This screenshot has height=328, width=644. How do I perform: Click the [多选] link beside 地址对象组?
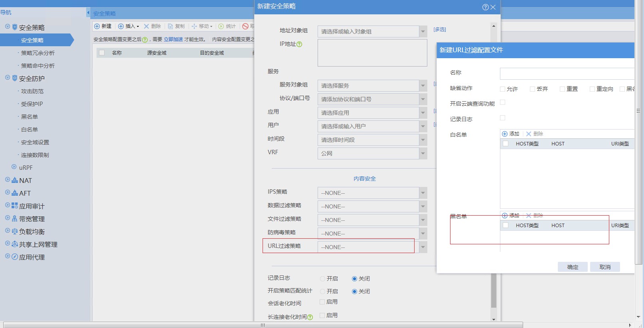[x=440, y=29]
